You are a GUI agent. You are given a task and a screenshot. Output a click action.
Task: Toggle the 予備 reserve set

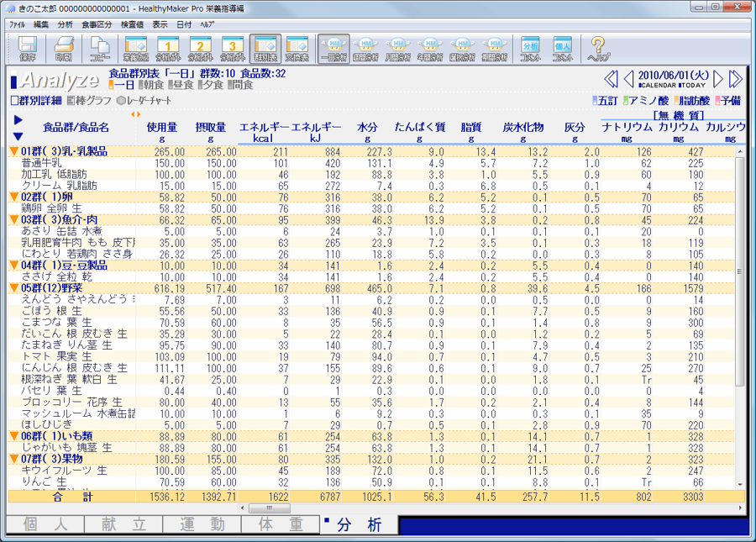pyautogui.click(x=728, y=100)
